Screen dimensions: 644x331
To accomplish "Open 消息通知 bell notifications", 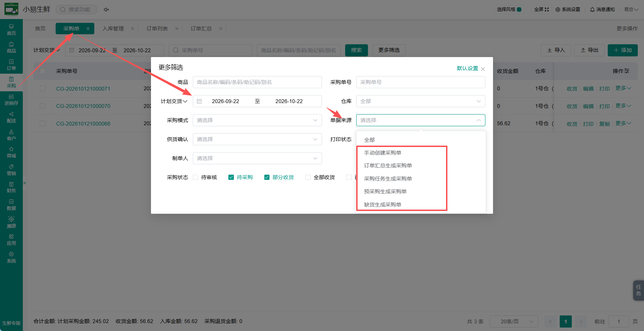I will point(602,9).
